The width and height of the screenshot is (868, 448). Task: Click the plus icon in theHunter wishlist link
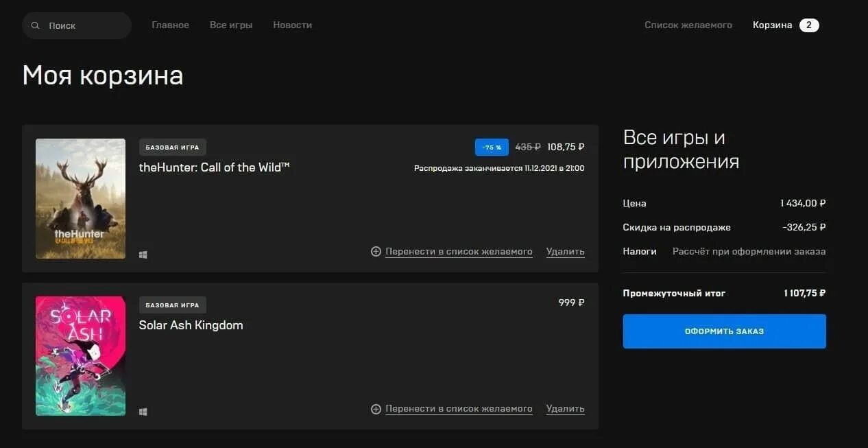tap(376, 252)
